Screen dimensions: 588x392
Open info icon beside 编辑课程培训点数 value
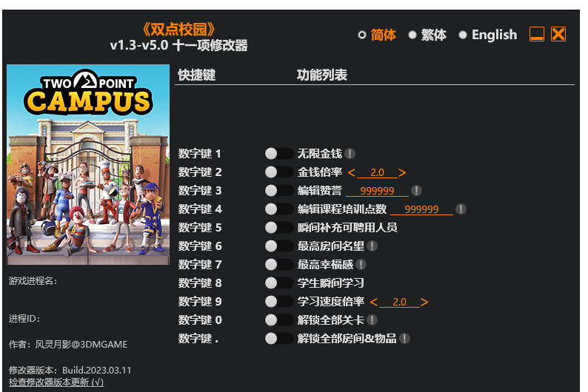pos(461,209)
